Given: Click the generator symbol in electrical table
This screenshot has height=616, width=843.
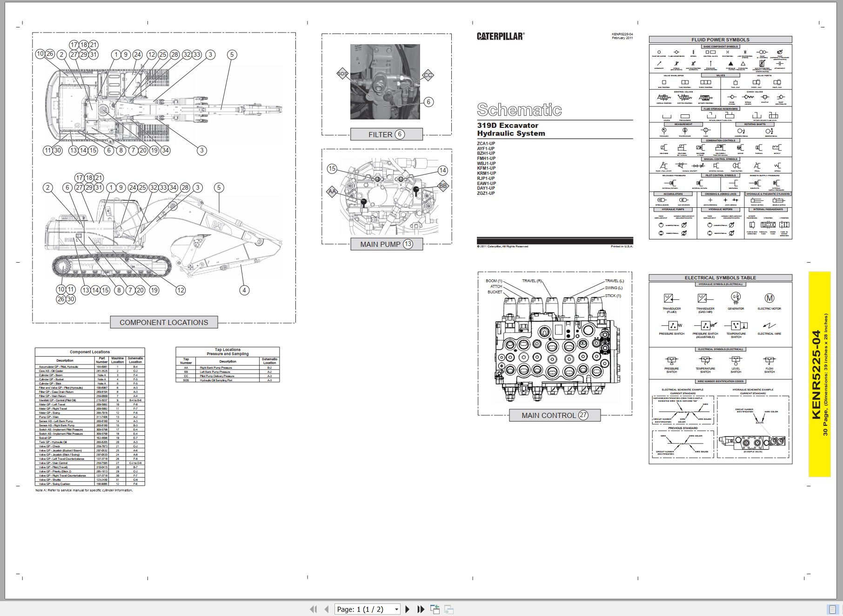Looking at the screenshot, I should tap(736, 298).
